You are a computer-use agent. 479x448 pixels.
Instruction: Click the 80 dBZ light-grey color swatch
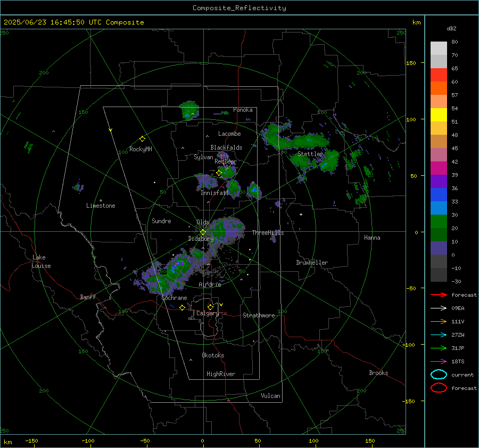pyautogui.click(x=439, y=48)
